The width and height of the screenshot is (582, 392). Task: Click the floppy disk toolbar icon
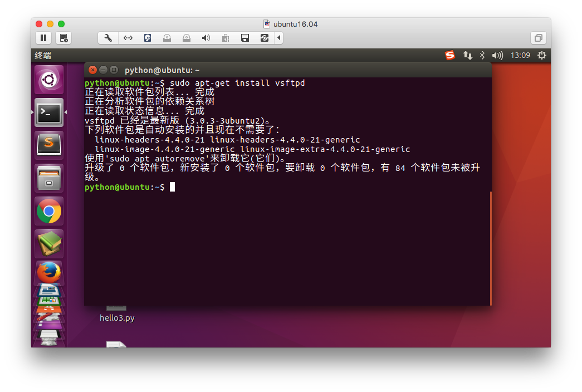[244, 38]
